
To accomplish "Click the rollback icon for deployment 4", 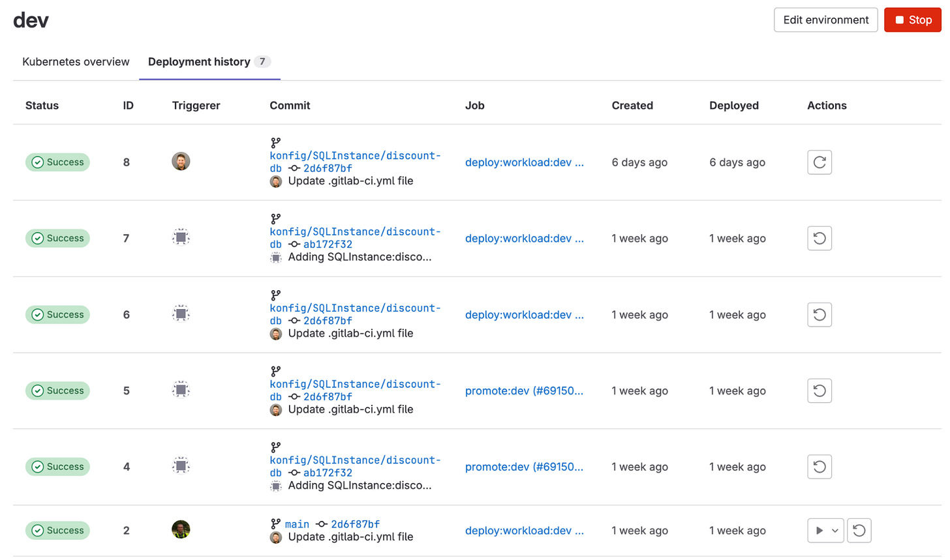I will click(820, 467).
